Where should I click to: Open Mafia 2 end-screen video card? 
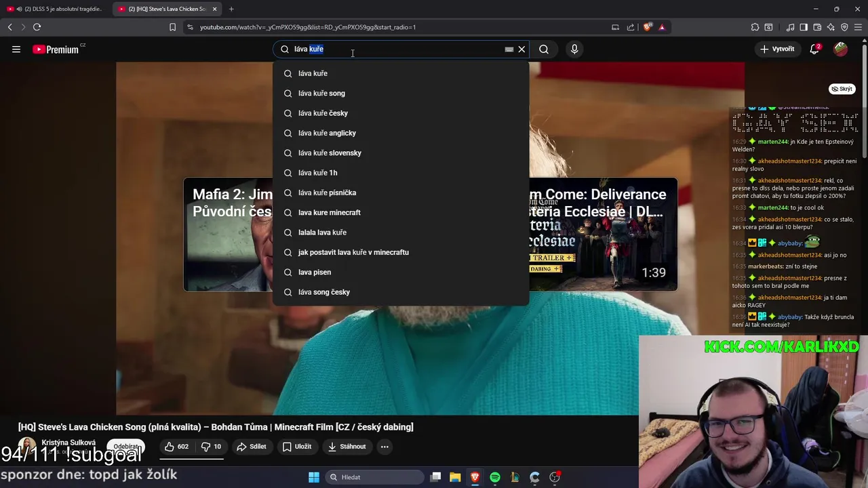pos(228,235)
